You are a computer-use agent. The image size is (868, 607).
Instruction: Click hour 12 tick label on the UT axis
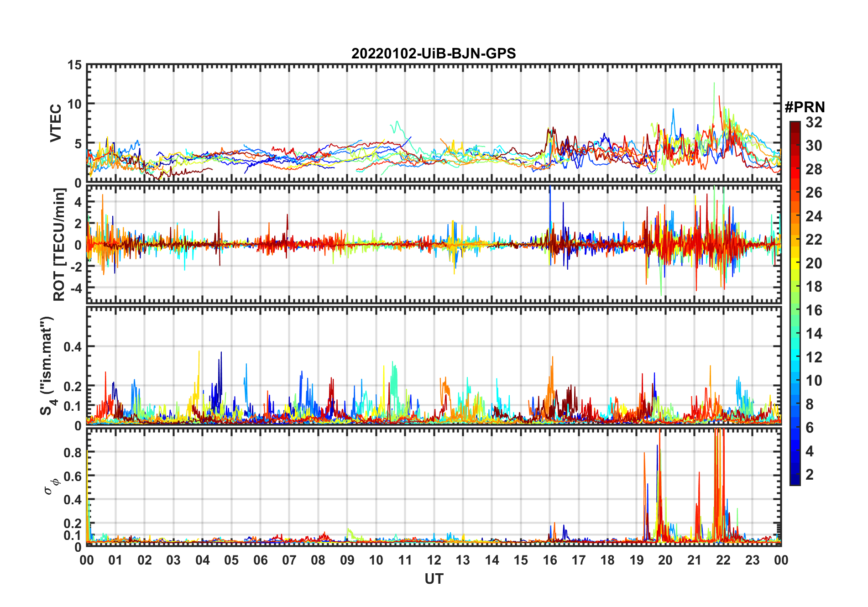point(434,560)
